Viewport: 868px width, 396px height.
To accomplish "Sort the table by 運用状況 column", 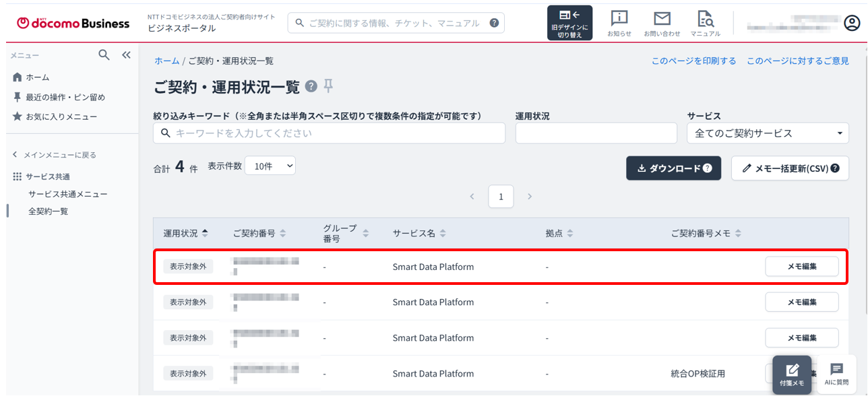I will tap(186, 233).
